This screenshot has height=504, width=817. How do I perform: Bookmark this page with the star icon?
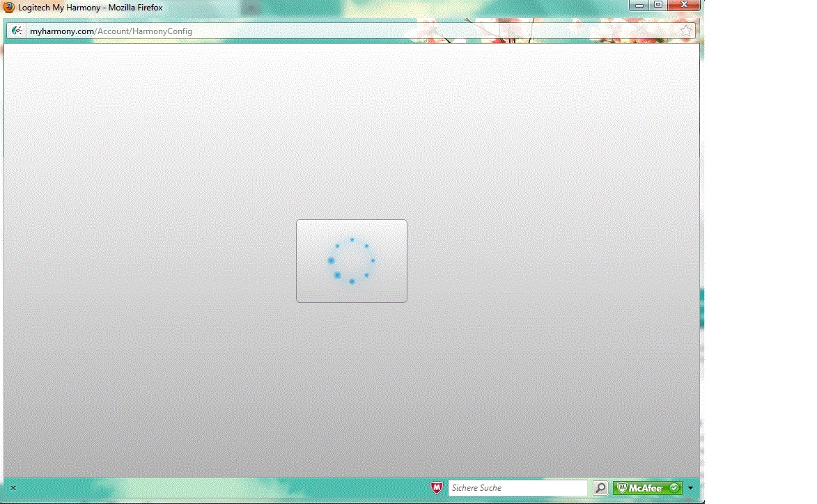click(x=685, y=31)
